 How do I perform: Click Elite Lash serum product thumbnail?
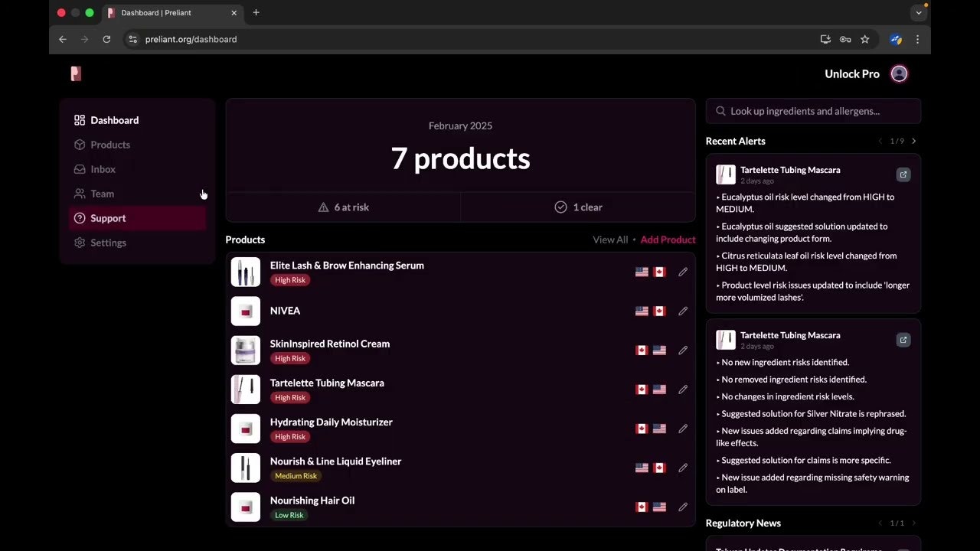pyautogui.click(x=246, y=272)
